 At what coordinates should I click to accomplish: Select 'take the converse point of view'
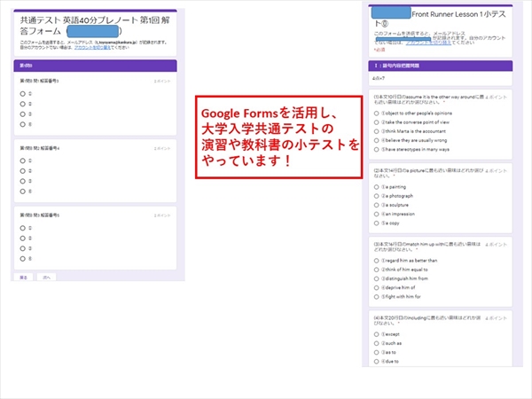coord(376,122)
